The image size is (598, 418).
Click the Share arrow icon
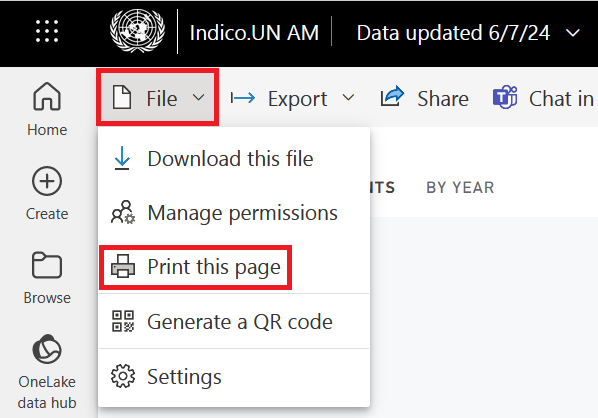(x=392, y=97)
